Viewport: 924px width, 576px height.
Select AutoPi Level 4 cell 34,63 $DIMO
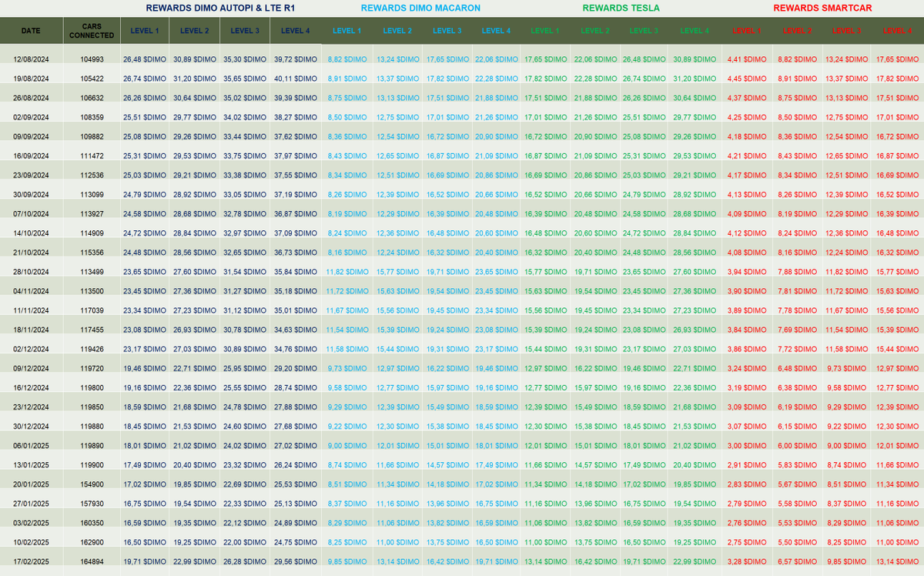coord(296,330)
